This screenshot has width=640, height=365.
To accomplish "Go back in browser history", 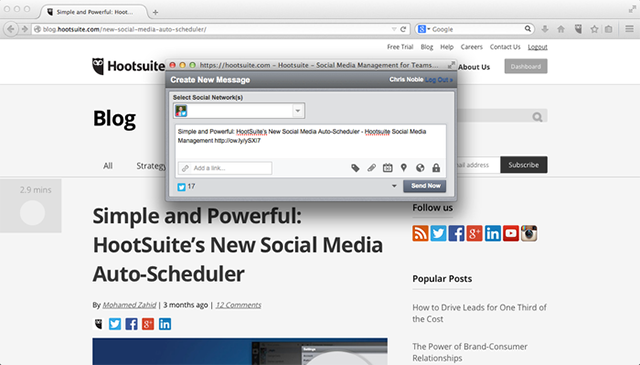I will (x=11, y=29).
